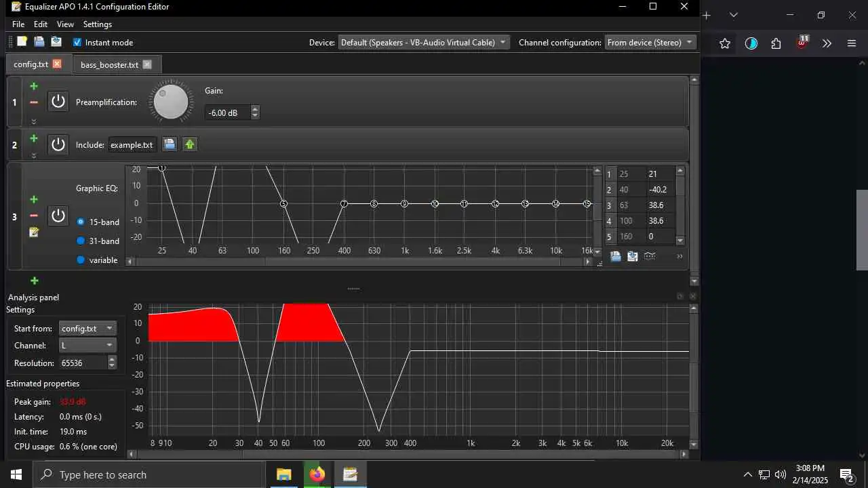Screen dimensions: 868x488
Task: Expand Include row double-chevron
Action: (34, 156)
